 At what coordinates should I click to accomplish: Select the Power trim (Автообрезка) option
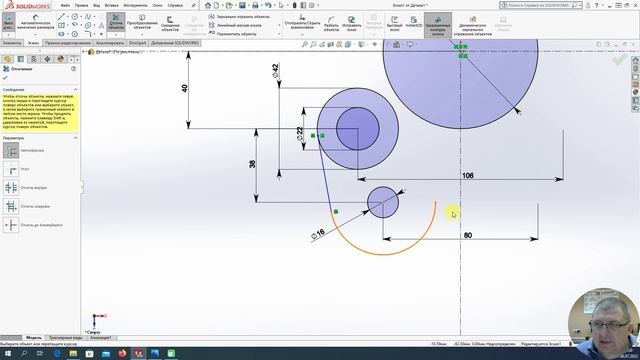[11, 151]
